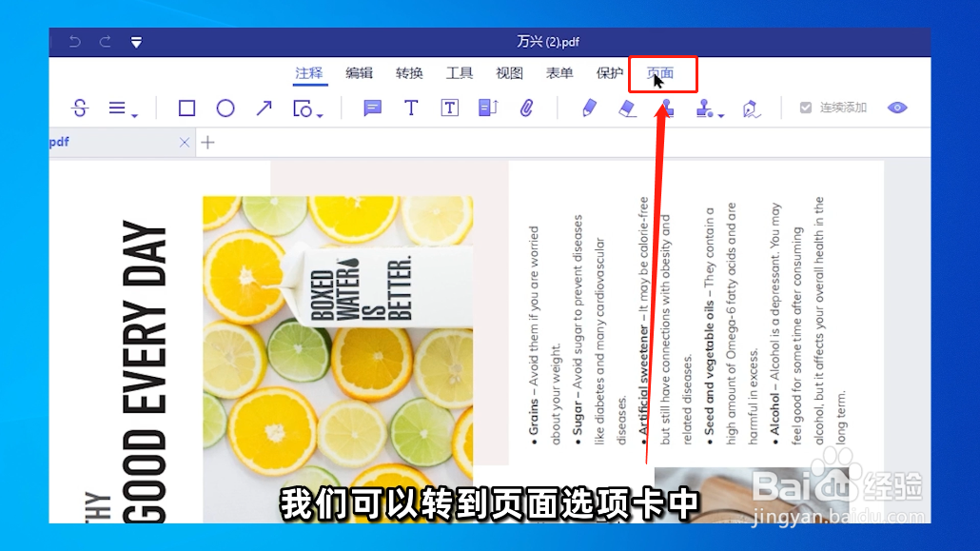Open a new document tab with the plus button
The width and height of the screenshot is (980, 551).
[x=207, y=141]
